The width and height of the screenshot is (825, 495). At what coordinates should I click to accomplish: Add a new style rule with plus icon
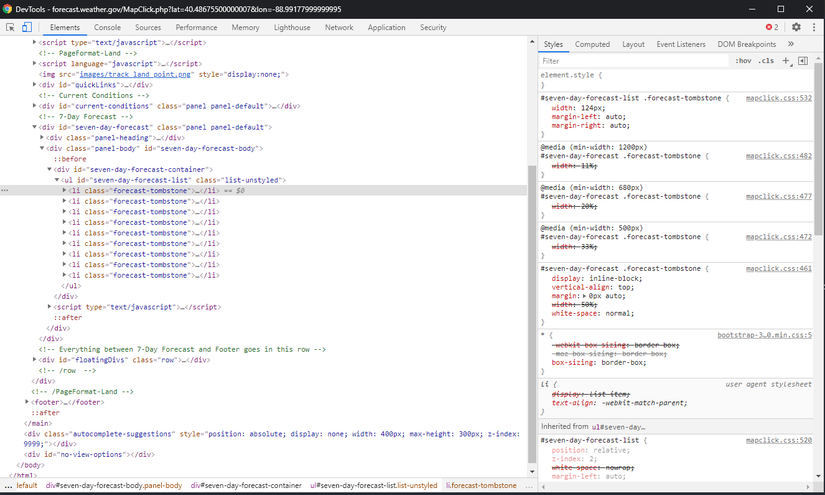click(x=786, y=61)
